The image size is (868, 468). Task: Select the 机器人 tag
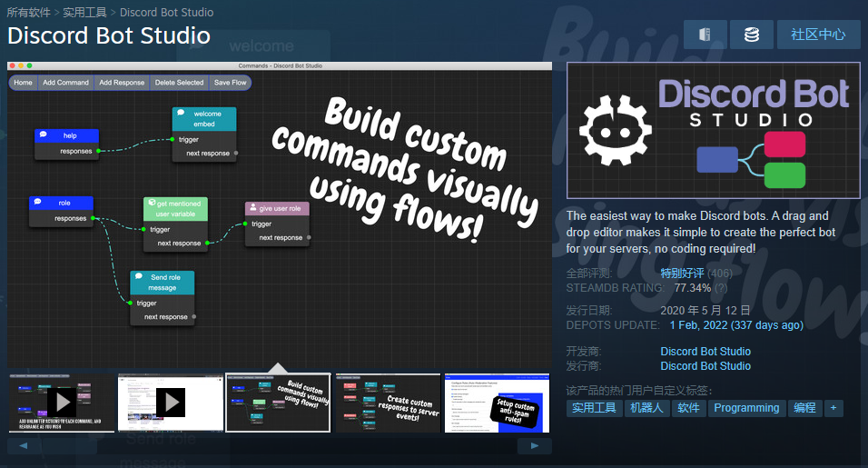pos(646,408)
